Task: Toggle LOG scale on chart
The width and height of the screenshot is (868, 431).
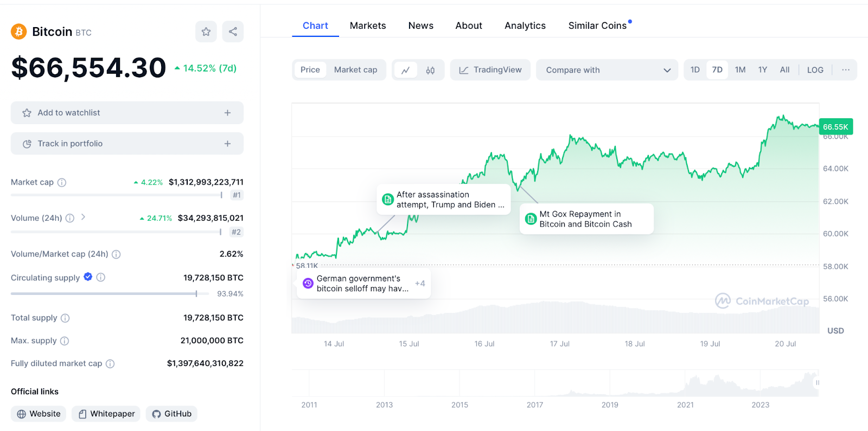Action: point(815,70)
